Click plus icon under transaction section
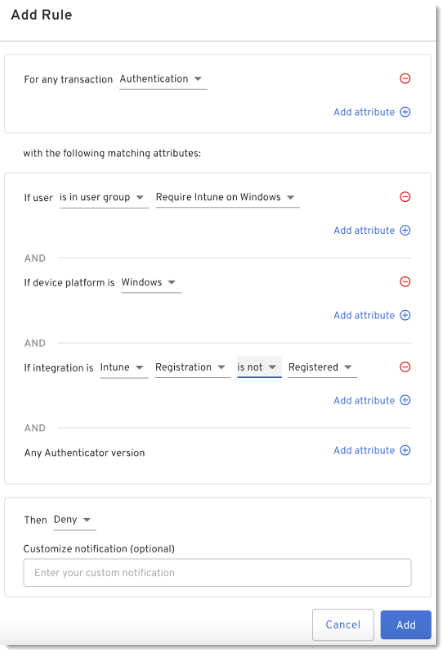This screenshot has height=655, width=446. [405, 112]
